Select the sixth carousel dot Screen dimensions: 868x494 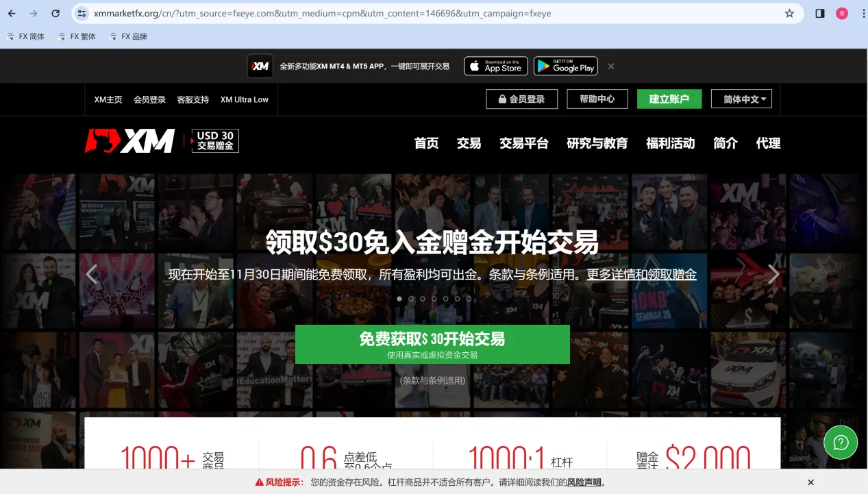tap(457, 299)
